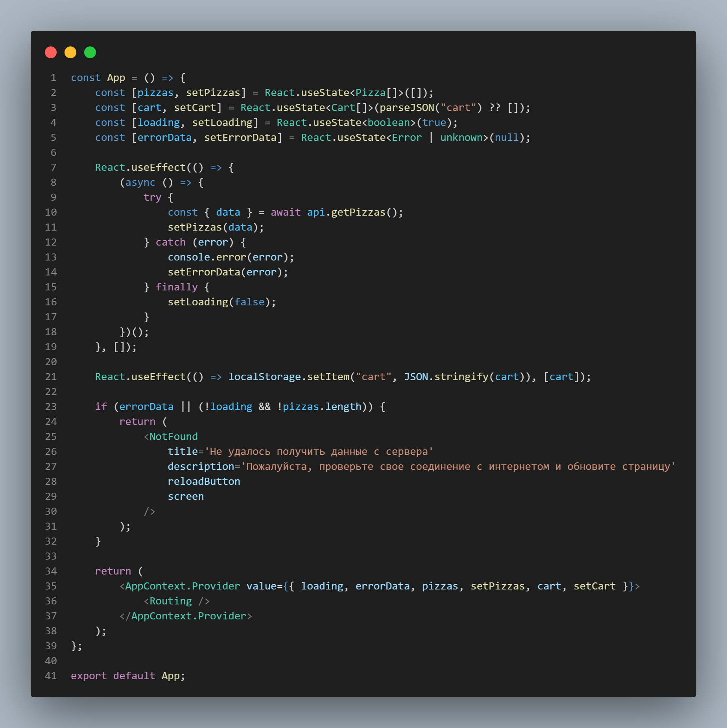
Task: Click 'pizzas.length' on line 23
Action: 322,407
